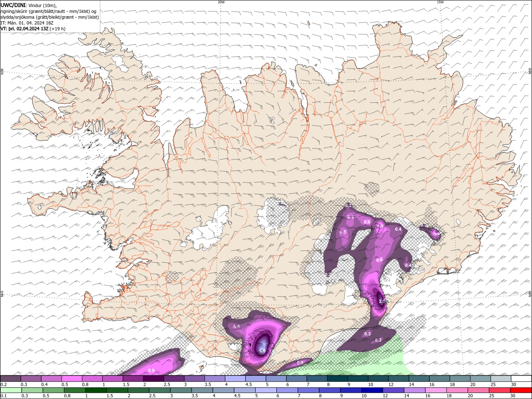Select the pale grey 25–30 upper legend swatch
The height and width of the screenshot is (399, 532).
[x=500, y=379]
